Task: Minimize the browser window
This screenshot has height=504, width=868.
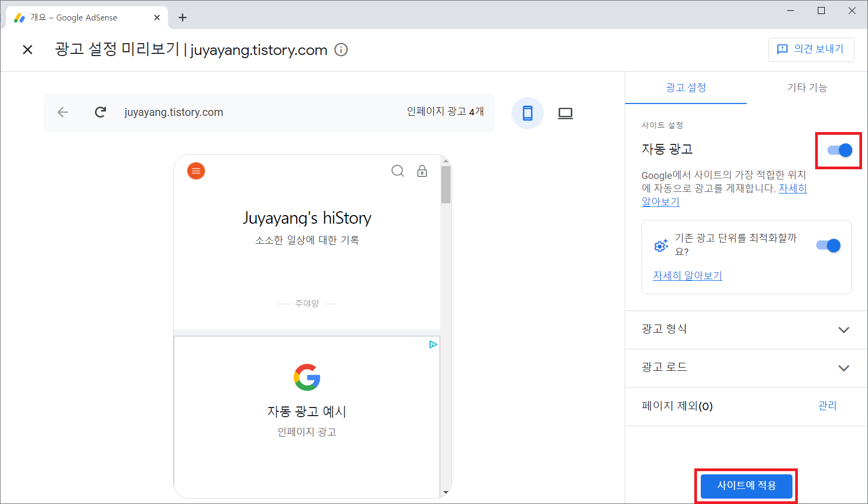Action: [791, 11]
